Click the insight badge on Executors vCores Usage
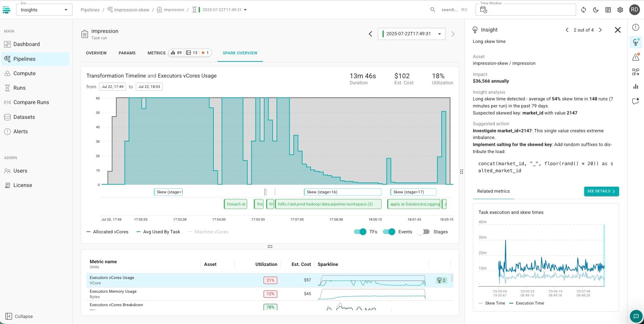Image resolution: width=644 pixels, height=324 pixels. tap(441, 280)
